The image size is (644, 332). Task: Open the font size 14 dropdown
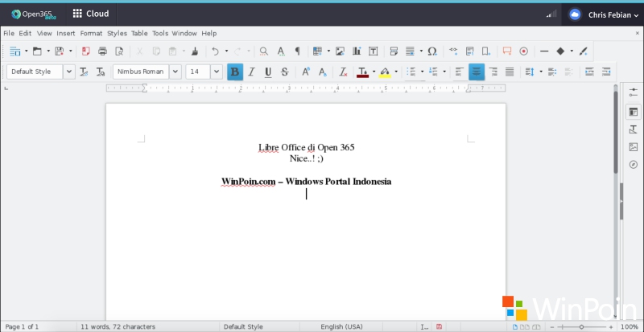(x=216, y=72)
